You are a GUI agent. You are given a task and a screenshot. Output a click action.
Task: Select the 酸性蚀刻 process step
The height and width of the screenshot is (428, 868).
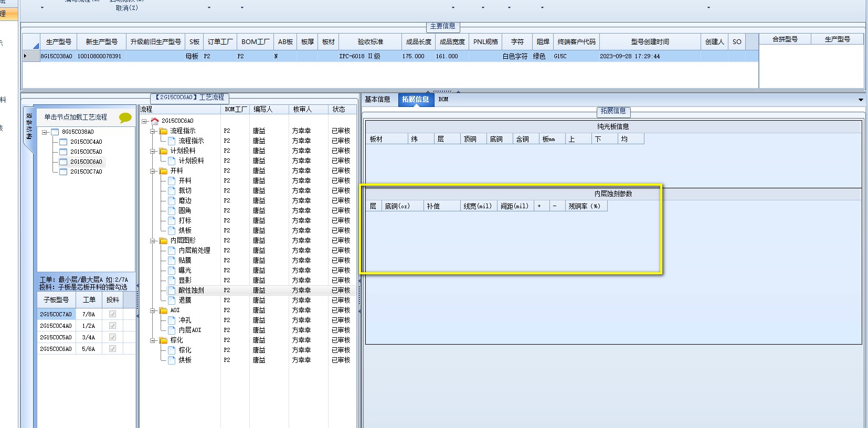[x=192, y=290]
